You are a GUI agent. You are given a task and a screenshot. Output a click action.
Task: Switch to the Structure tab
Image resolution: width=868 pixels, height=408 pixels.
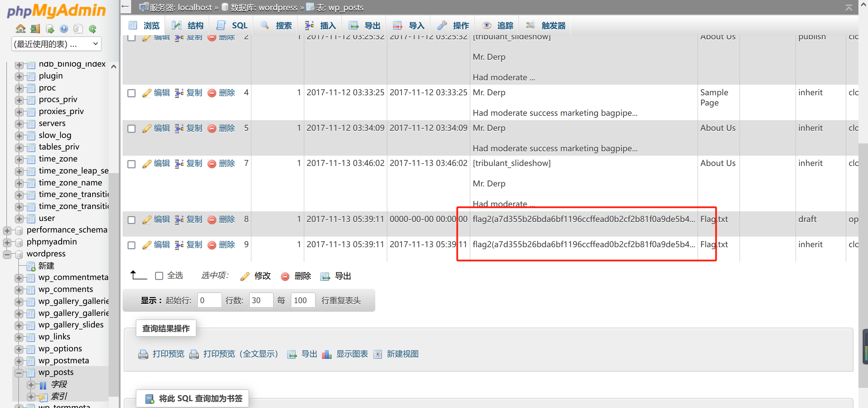(187, 26)
